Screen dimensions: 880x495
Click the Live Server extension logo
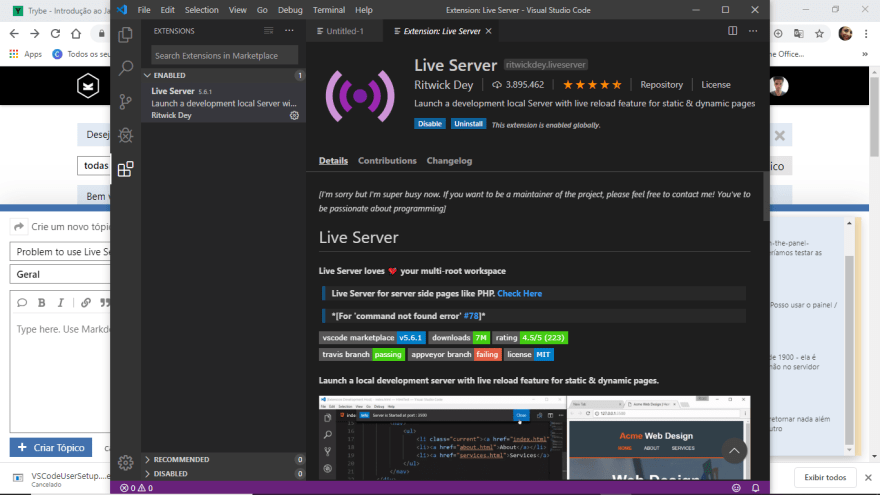[x=360, y=96]
